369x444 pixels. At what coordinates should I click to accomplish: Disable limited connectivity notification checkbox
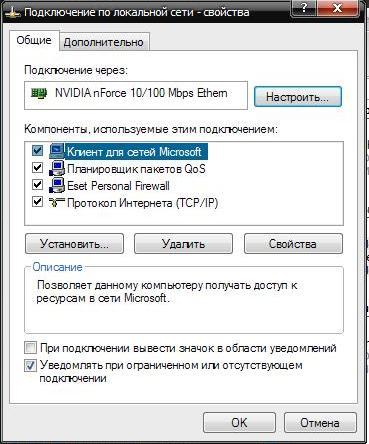pos(30,366)
